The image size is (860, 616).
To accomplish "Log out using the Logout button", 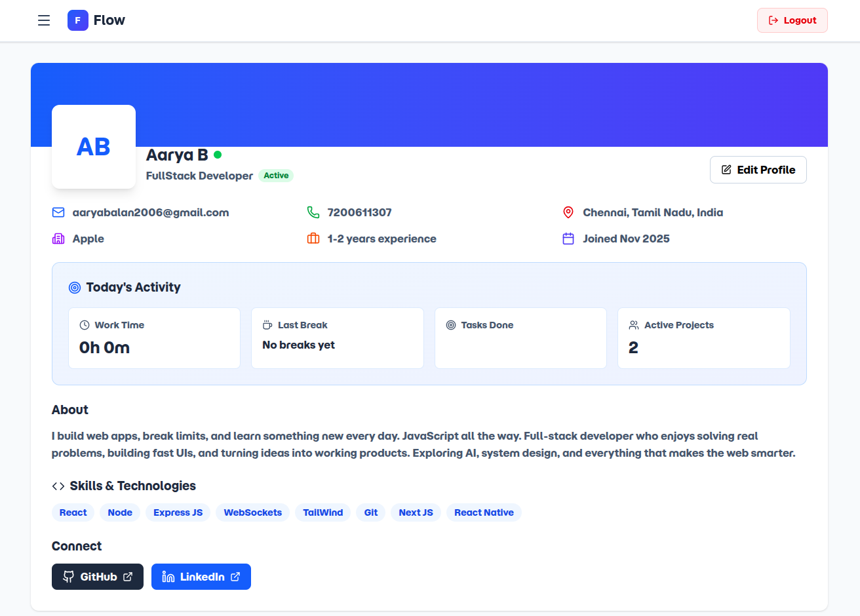I will 792,20.
